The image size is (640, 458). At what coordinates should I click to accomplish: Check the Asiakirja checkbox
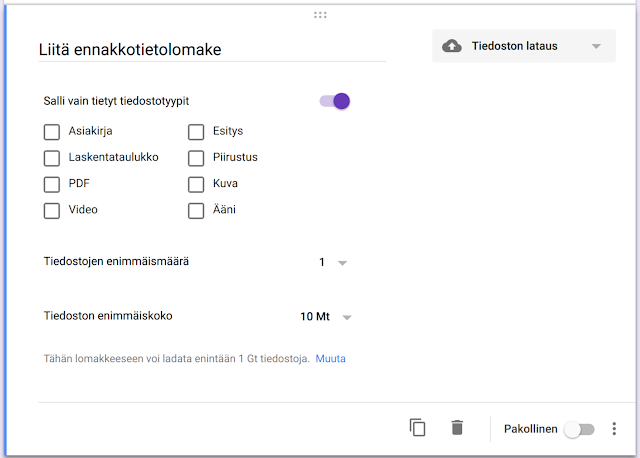tap(52, 131)
